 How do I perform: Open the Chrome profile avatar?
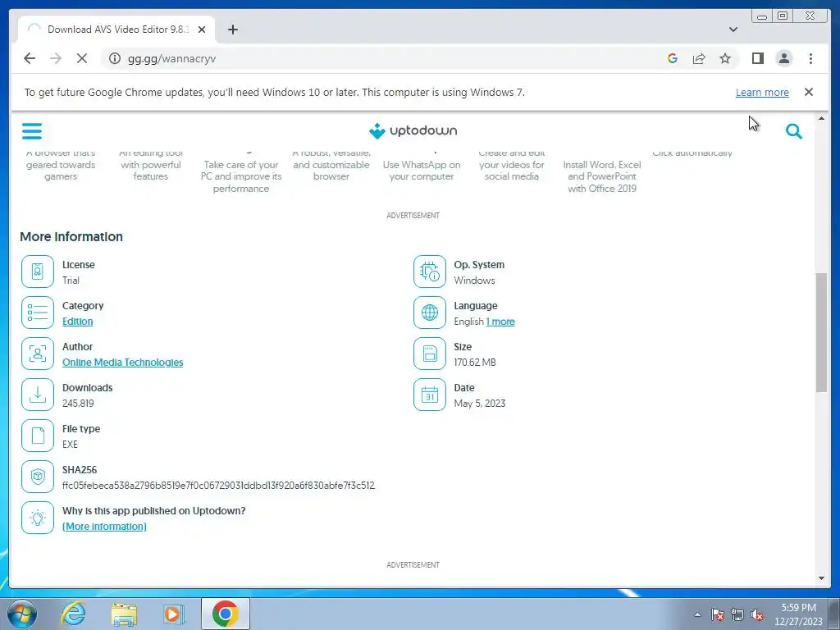click(x=783, y=58)
